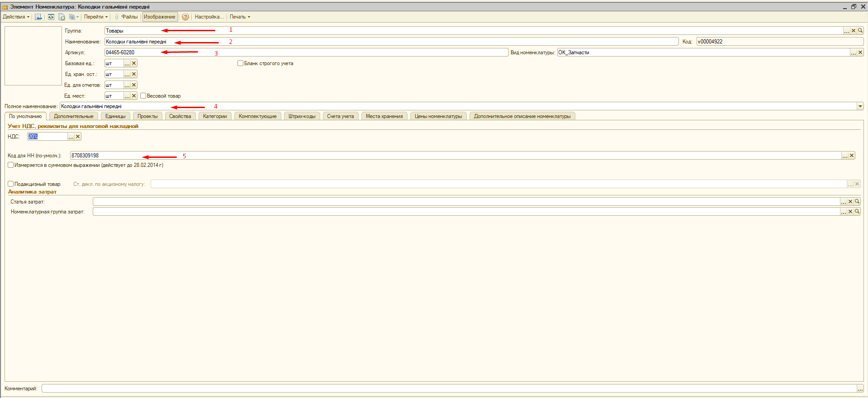
Task: Open the Печать dropdown menu
Action: pyautogui.click(x=240, y=17)
